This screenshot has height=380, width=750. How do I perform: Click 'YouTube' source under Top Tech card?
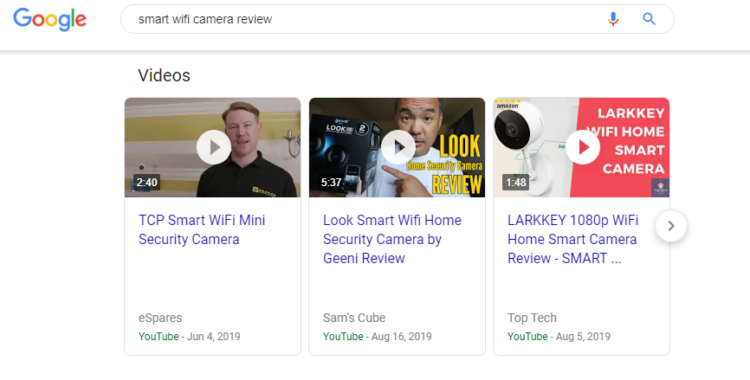click(x=528, y=336)
